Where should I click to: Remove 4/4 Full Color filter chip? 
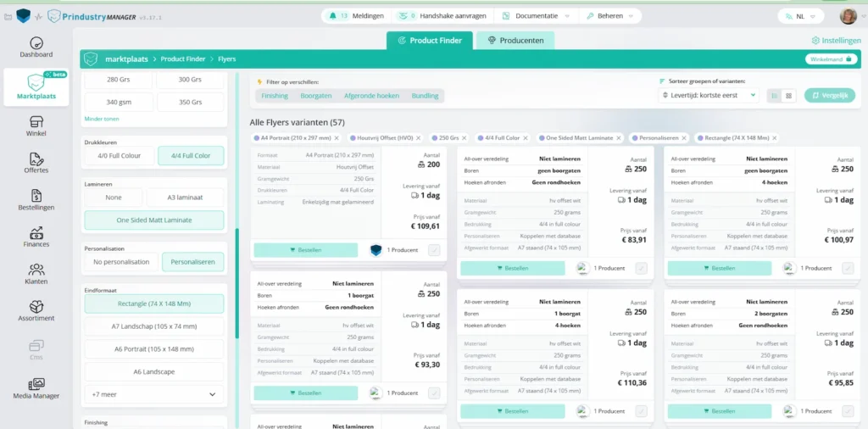[526, 138]
